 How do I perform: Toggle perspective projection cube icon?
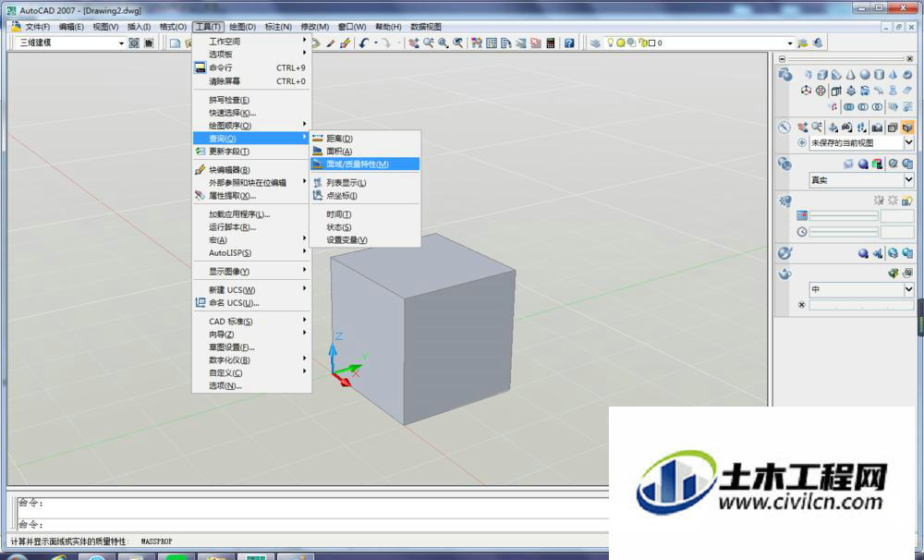click(x=907, y=128)
